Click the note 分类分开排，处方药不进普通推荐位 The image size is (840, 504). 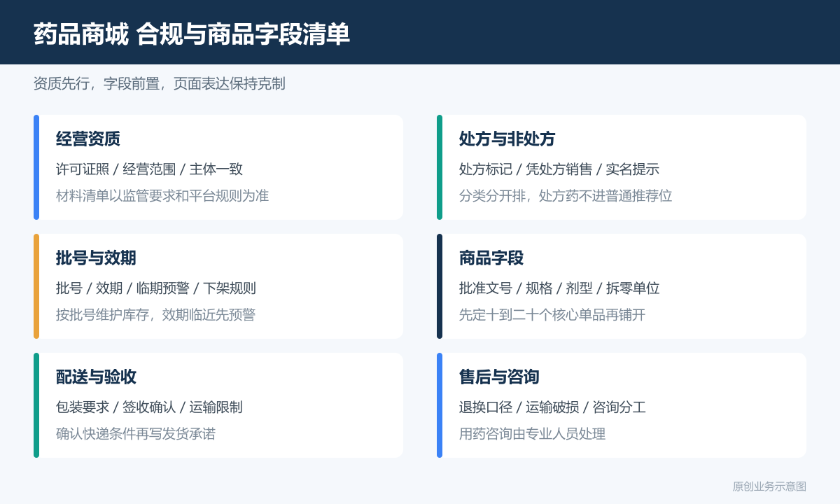566,195
